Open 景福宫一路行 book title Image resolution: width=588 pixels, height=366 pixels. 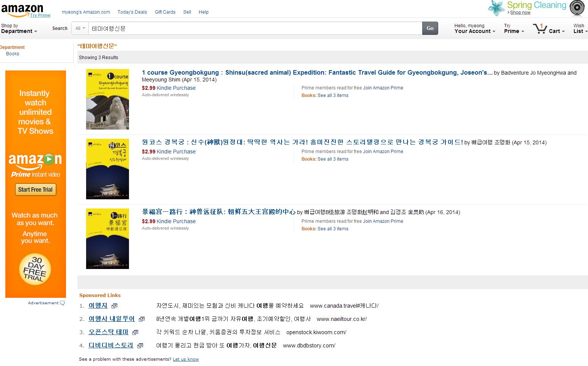point(219,212)
